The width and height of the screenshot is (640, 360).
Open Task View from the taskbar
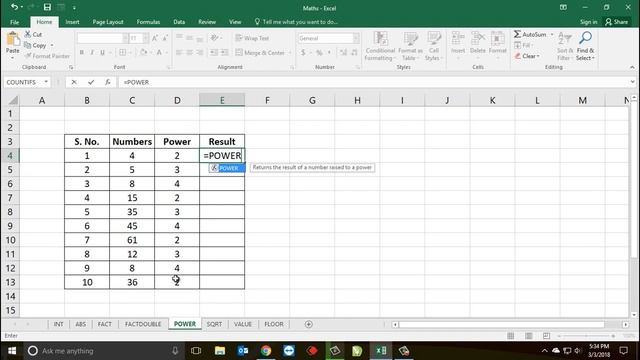[196, 351]
